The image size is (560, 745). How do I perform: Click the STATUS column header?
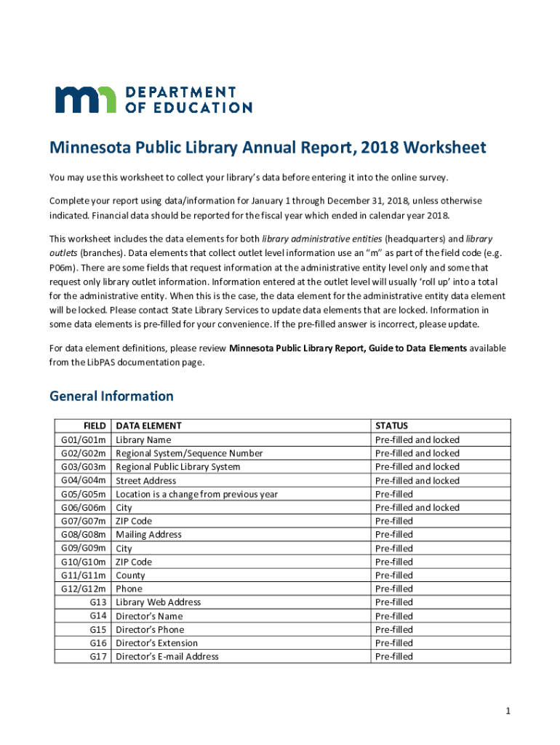[x=391, y=426]
